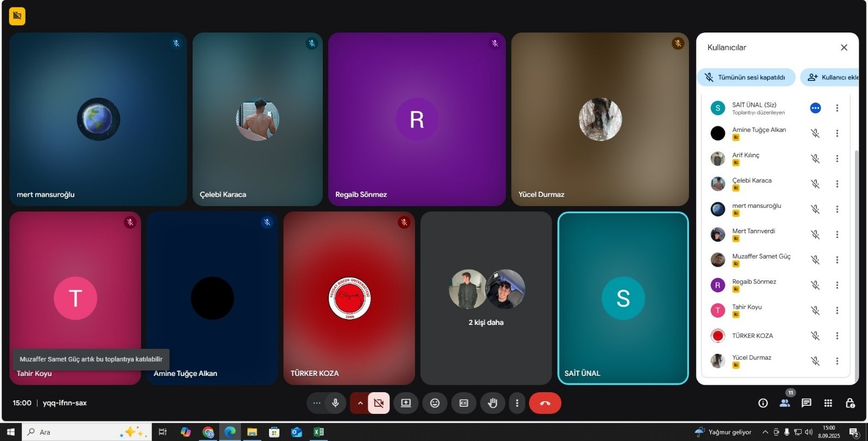Screen dimensions: 868x441
Task: Leave the call with red hang-up button
Action: pyautogui.click(x=545, y=403)
